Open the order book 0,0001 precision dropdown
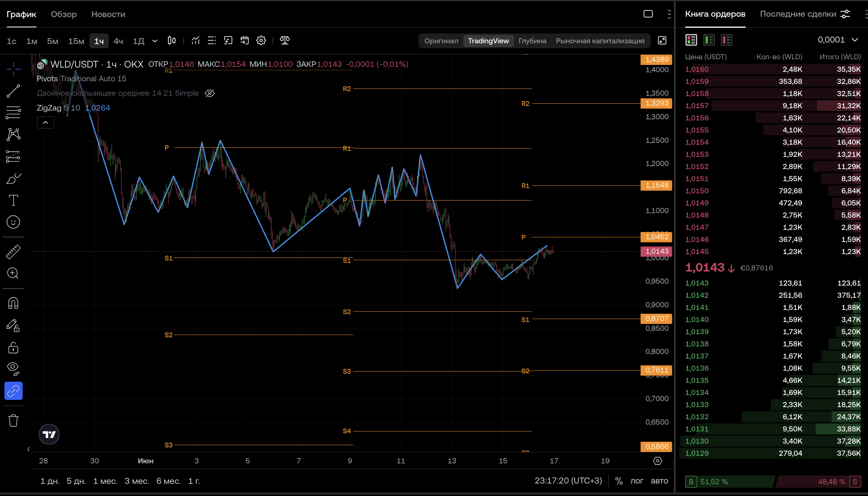This screenshot has height=496, width=868. click(838, 40)
